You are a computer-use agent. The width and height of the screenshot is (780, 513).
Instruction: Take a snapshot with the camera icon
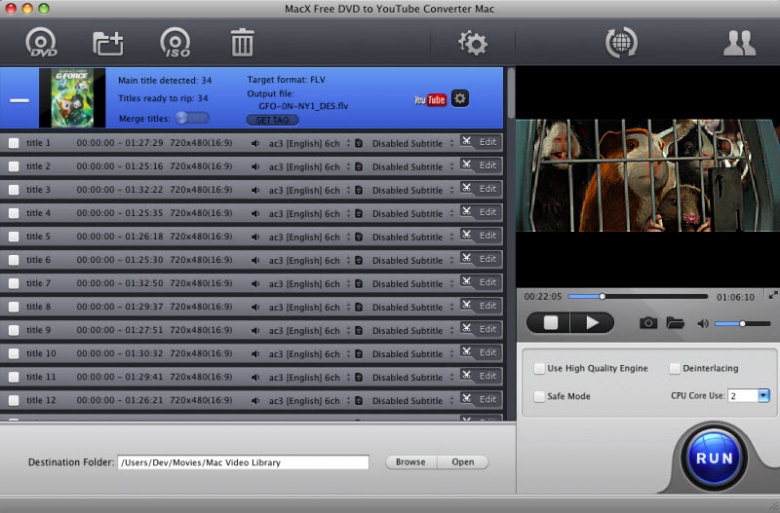click(649, 323)
